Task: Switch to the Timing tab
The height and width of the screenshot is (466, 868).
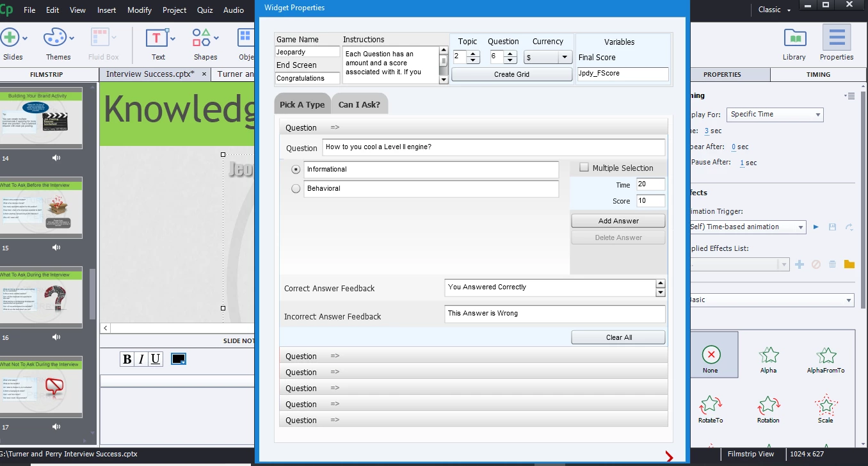Action: (818, 74)
